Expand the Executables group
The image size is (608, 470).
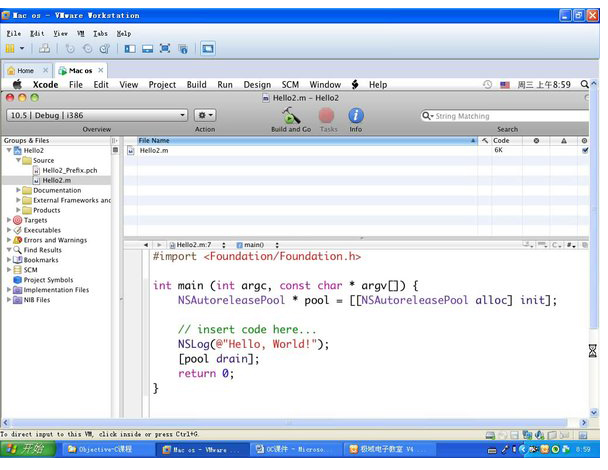click(x=9, y=230)
